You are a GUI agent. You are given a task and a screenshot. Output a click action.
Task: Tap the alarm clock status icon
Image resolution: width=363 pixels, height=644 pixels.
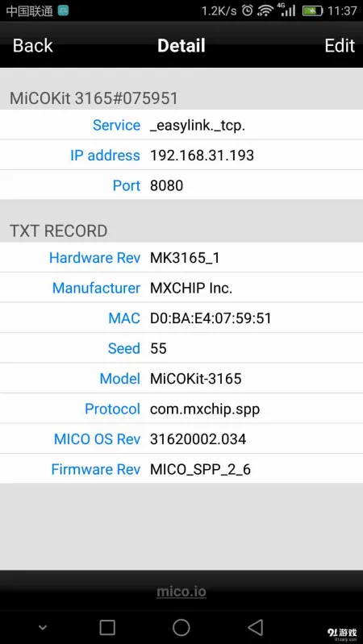click(247, 10)
